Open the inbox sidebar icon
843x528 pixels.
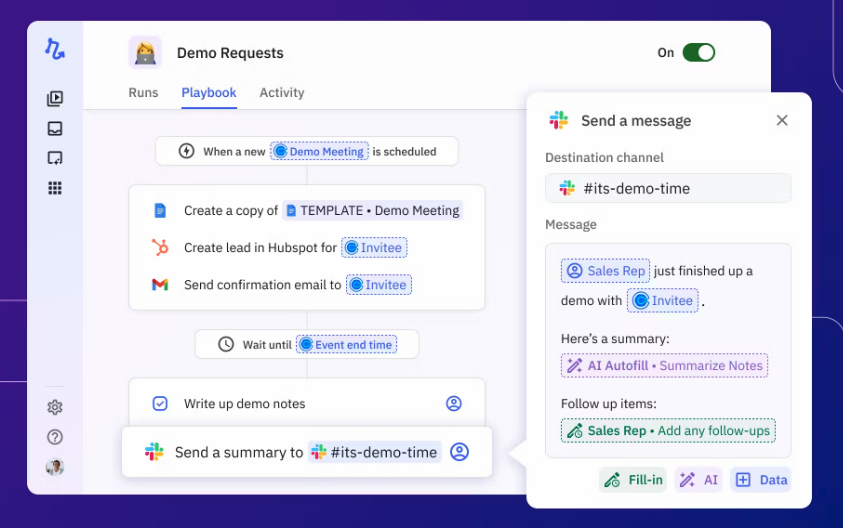55,129
